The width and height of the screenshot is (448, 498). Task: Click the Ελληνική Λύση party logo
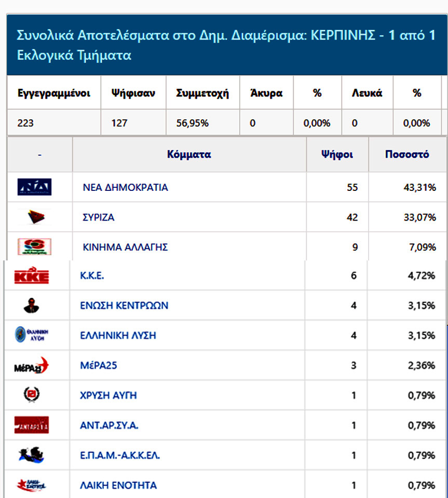[x=32, y=335]
